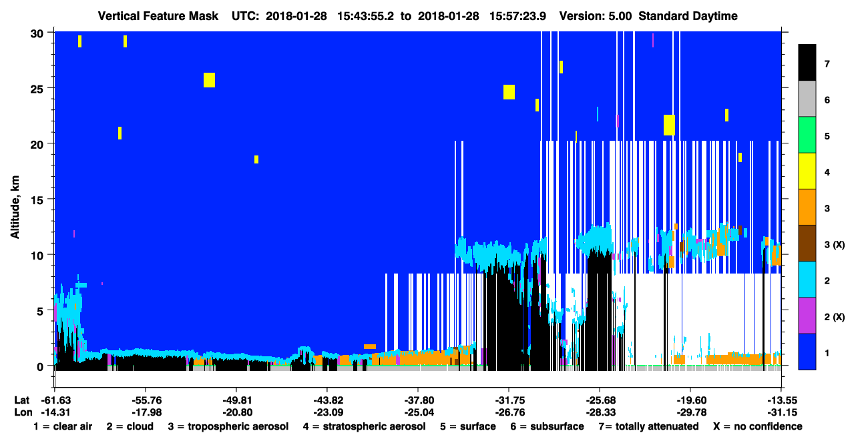868x445 pixels.
Task: Click the longitude value -17.98
Action: [146, 412]
